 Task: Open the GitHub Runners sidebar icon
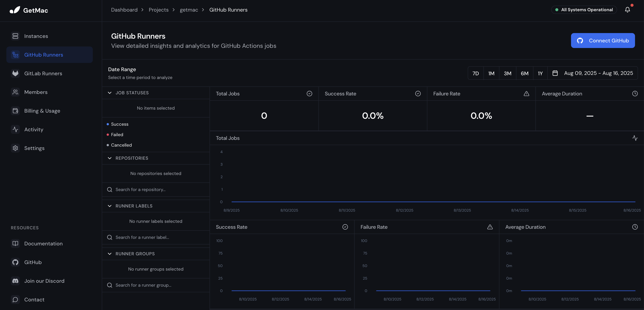[x=15, y=55]
